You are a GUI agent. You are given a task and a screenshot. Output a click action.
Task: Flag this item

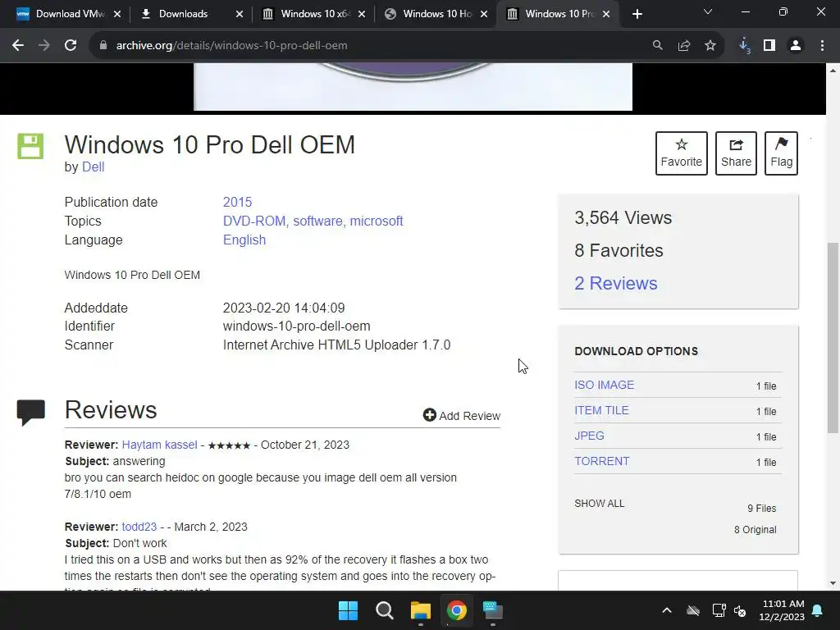tap(781, 153)
